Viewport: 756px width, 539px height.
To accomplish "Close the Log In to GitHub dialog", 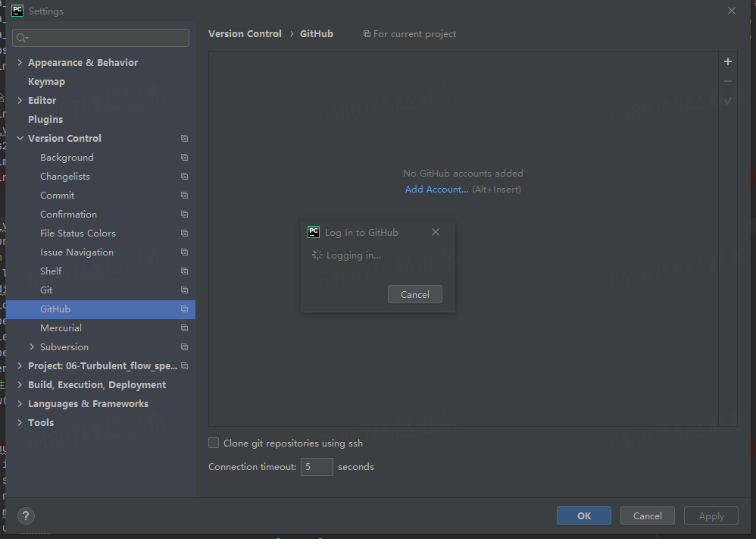I will 436,232.
